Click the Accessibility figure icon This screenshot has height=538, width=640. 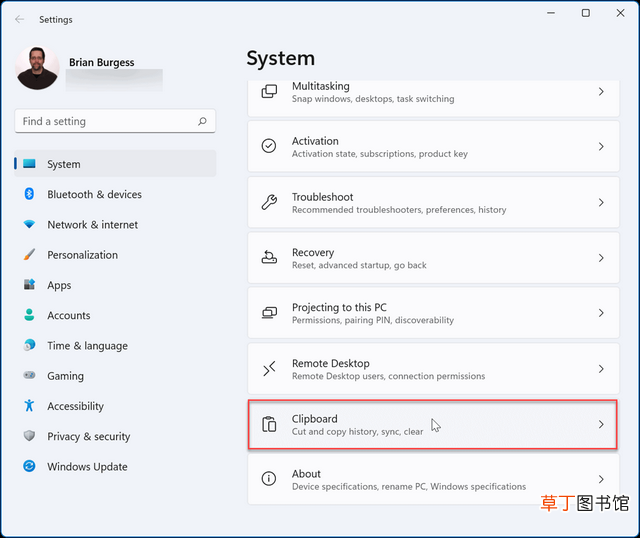tap(29, 405)
